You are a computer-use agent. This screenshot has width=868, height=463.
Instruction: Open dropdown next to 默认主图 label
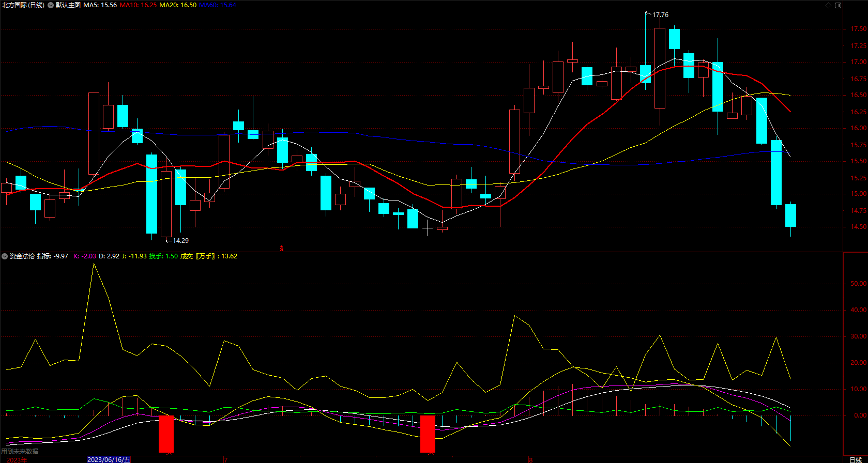point(51,5)
